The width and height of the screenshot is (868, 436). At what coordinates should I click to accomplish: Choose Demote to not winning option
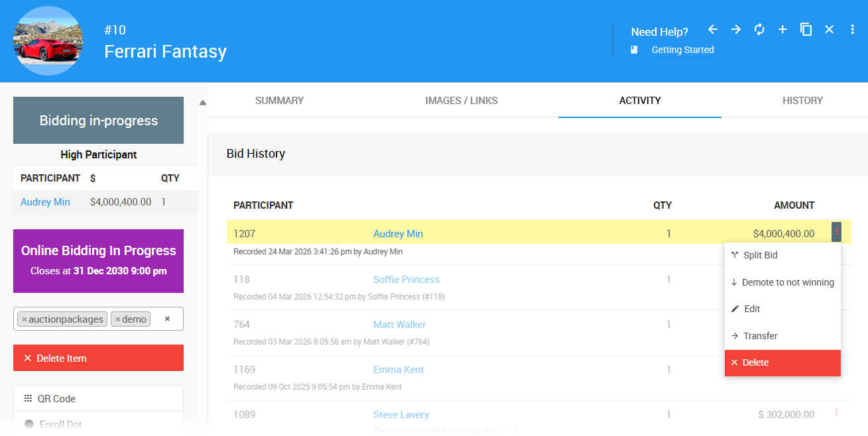(x=787, y=282)
